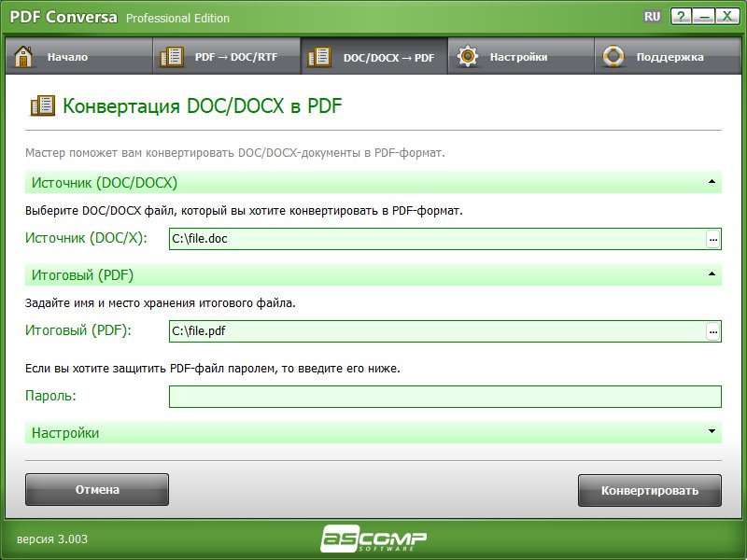Select the DOC/DOCX → PDF tab
The height and width of the screenshot is (560, 747).
click(374, 56)
